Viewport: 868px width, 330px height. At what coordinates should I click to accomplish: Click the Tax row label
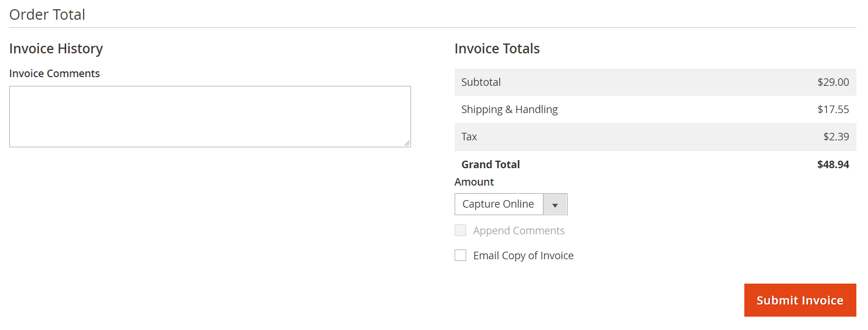469,137
